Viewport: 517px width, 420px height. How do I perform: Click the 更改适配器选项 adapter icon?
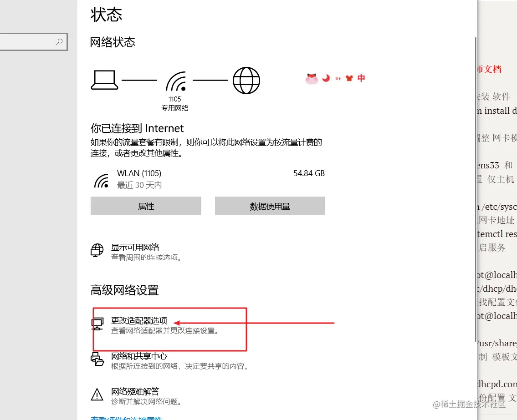(x=97, y=324)
